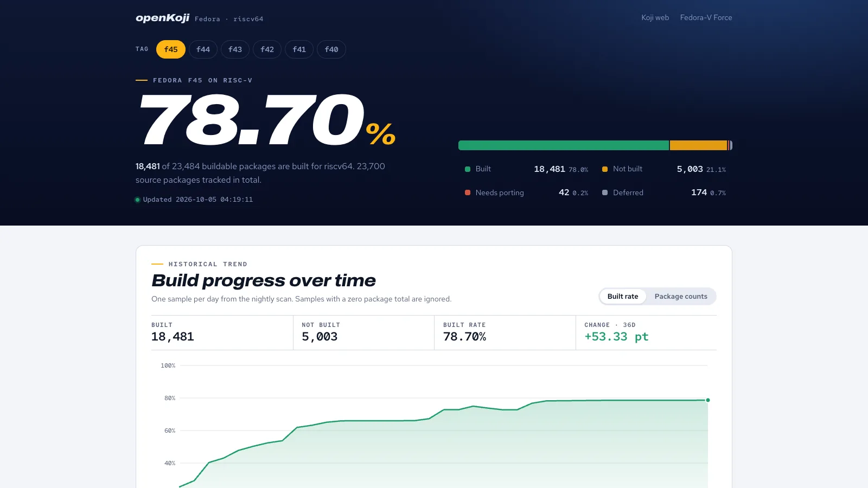Screen dimensions: 868x488
Task: Select the f41 tag
Action: click(299, 49)
